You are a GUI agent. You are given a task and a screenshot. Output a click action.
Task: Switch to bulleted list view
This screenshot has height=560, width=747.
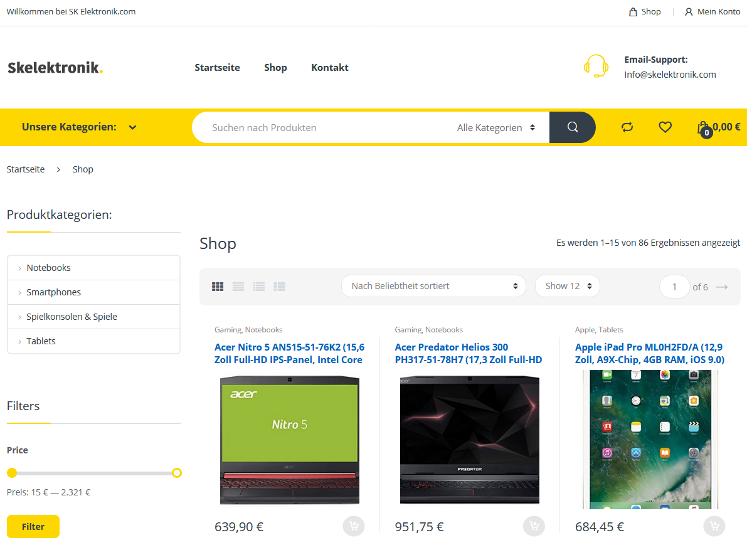(258, 286)
